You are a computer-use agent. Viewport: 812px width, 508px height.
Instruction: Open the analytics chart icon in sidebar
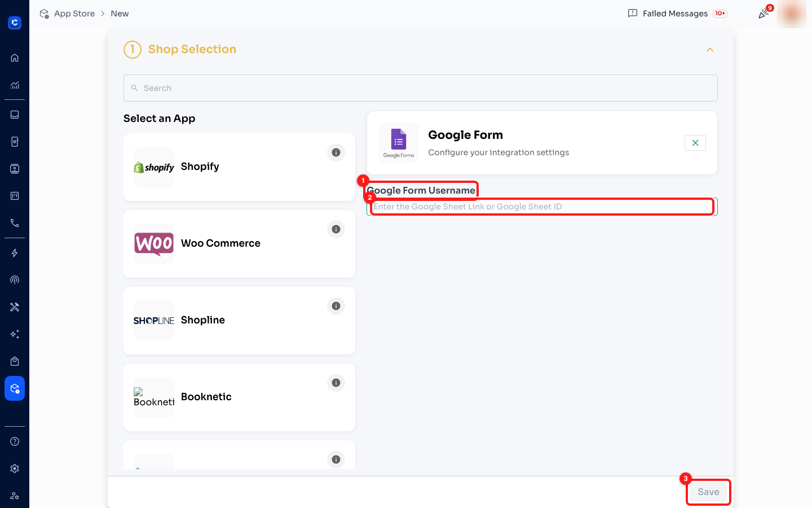[x=15, y=85]
